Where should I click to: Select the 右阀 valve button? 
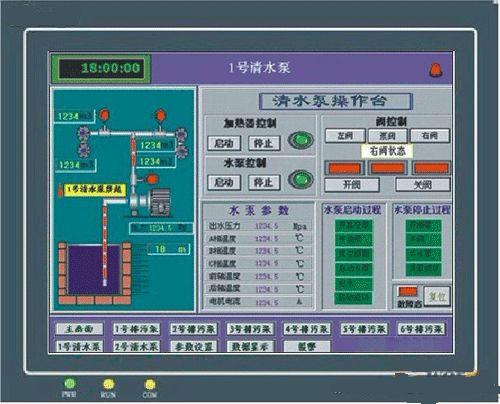[430, 136]
